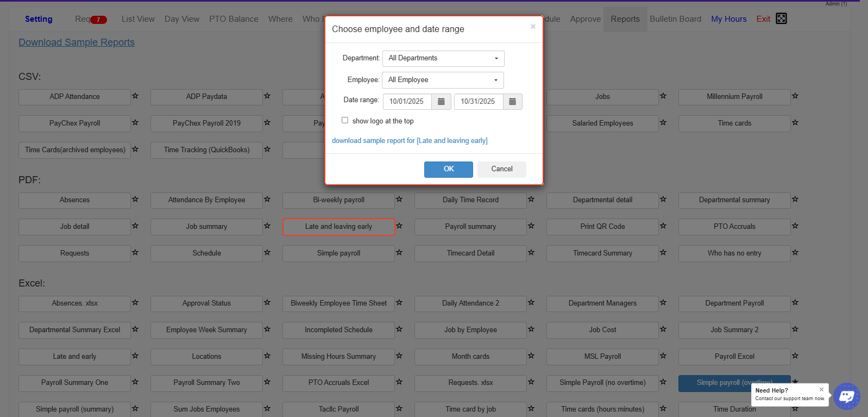Open the Reports tab
Viewport: 868px width, 417px height.
point(625,19)
